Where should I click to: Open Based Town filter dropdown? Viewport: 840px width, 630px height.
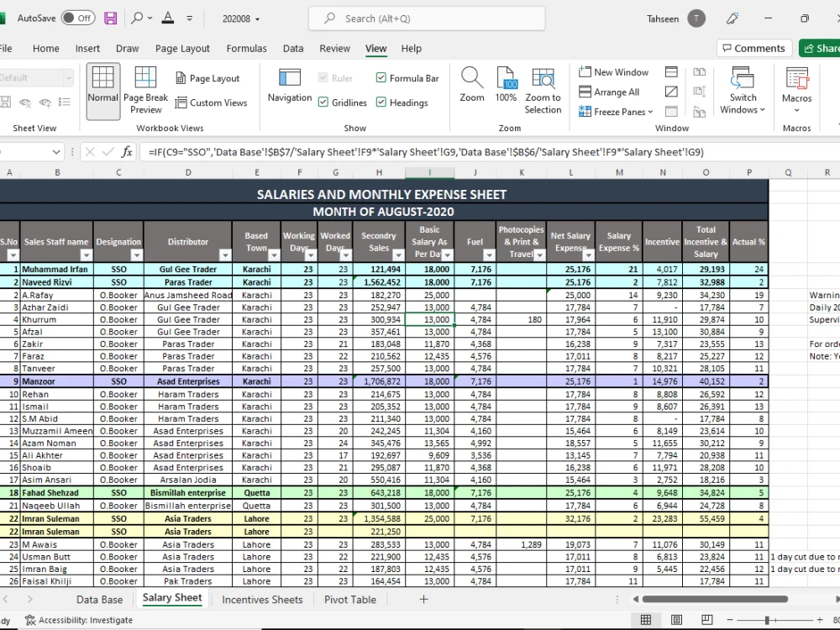click(x=274, y=255)
